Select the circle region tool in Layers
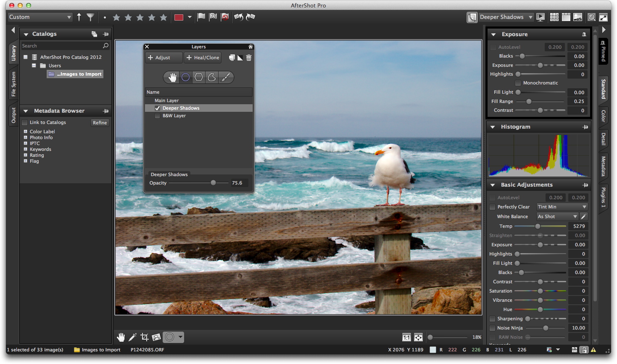The width and height of the screenshot is (617, 364). tap(185, 77)
